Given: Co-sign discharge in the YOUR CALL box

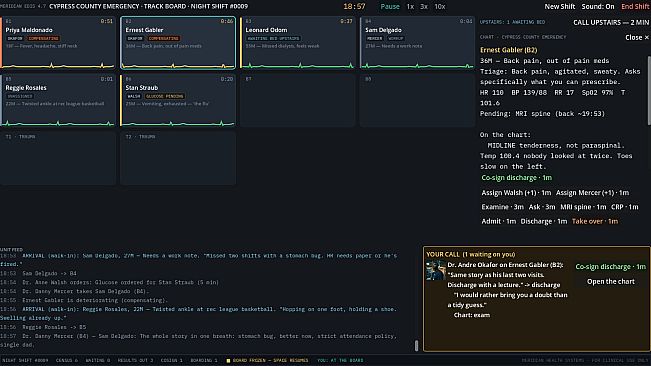Looking at the screenshot, I should (610, 267).
